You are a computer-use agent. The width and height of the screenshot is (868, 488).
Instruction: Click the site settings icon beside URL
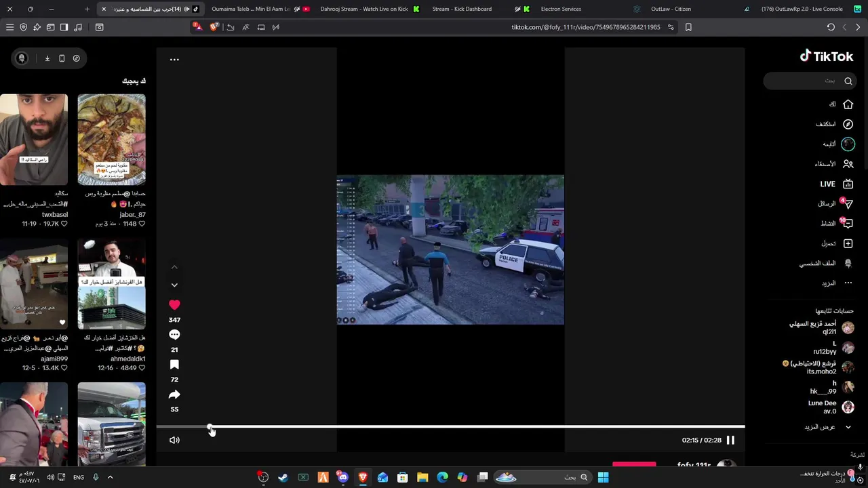pos(671,27)
